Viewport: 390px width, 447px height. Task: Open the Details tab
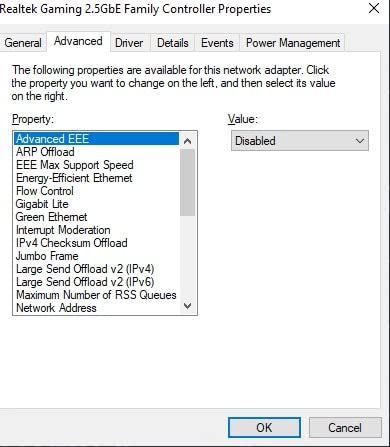173,43
